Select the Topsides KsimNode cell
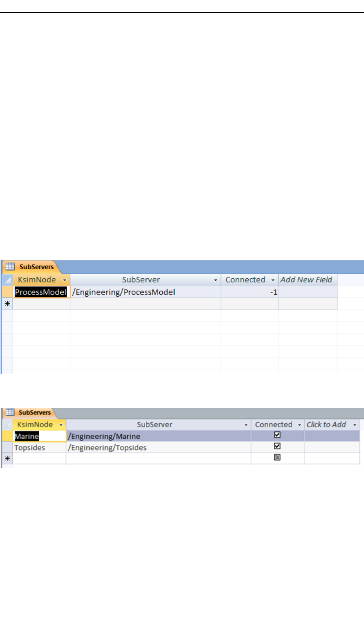364x644 pixels. click(39, 447)
